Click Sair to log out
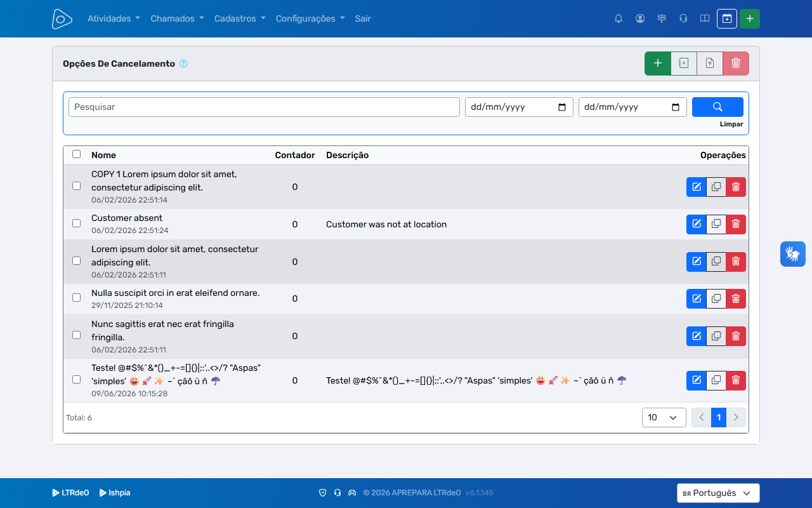The image size is (812, 508). [363, 18]
